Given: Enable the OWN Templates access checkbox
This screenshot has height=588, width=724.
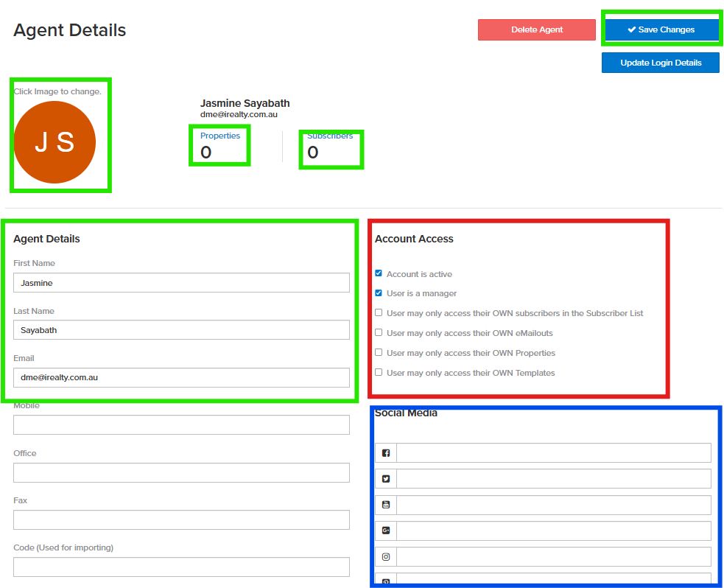Looking at the screenshot, I should 379,373.
